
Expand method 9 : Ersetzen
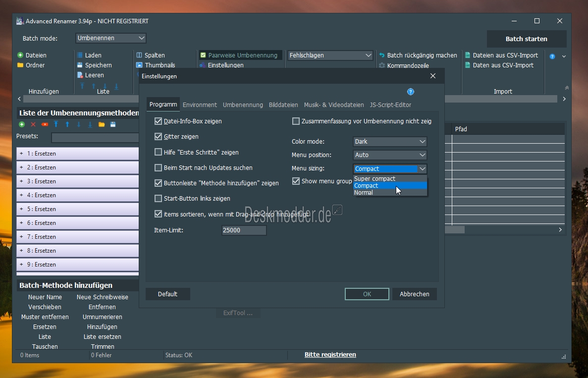[21, 265]
